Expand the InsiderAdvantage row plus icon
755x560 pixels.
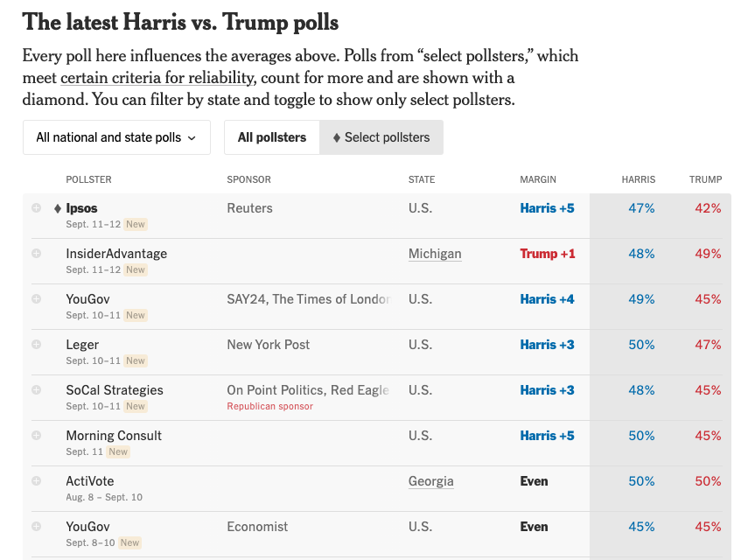click(36, 254)
